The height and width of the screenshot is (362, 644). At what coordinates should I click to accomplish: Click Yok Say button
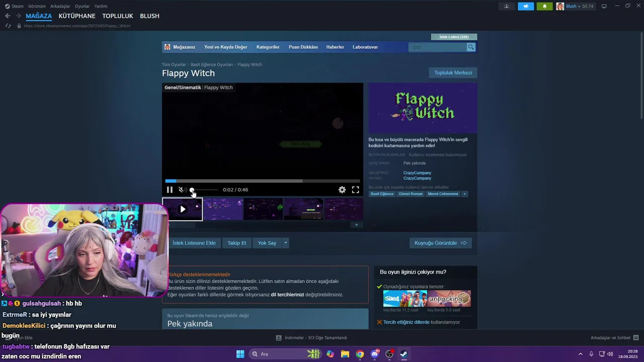pyautogui.click(x=267, y=243)
